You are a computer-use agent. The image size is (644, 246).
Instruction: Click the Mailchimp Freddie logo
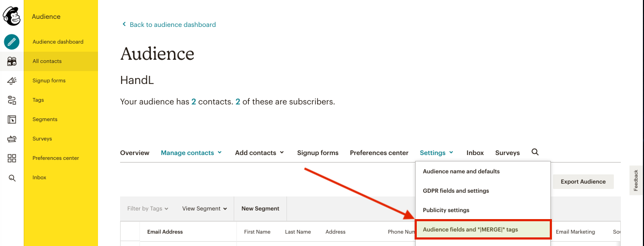[x=12, y=16]
